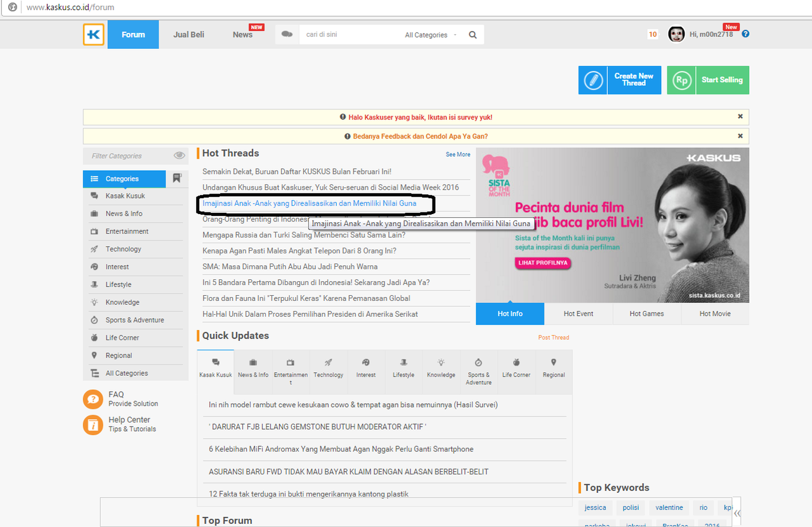Click See More under Hot Threads

(458, 154)
